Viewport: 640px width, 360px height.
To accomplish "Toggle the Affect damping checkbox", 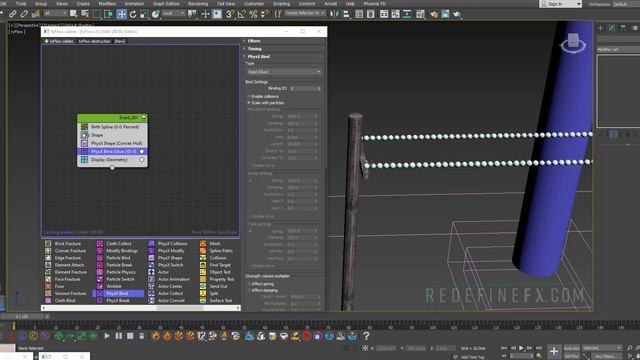I will tap(249, 290).
